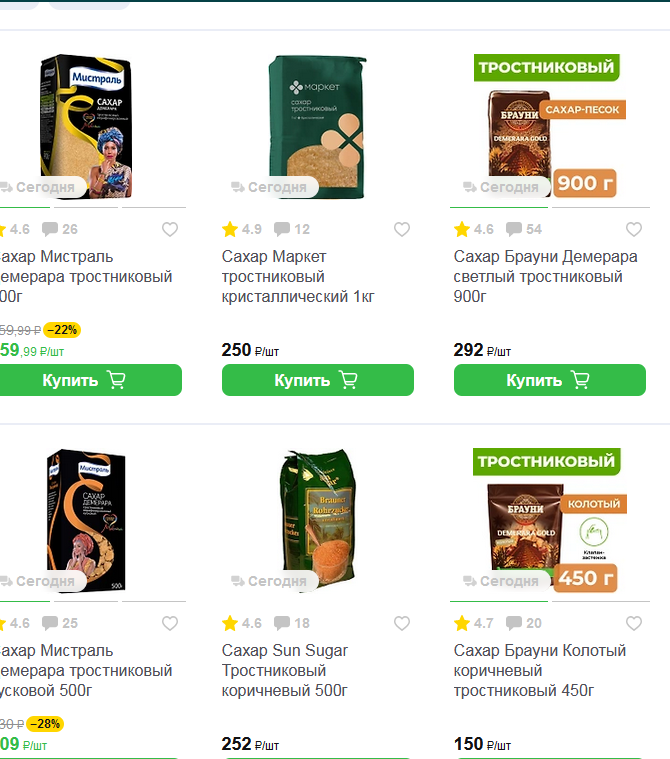Open Сахар Брауни Демерара светлый product link
The width and height of the screenshot is (670, 759).
click(545, 276)
